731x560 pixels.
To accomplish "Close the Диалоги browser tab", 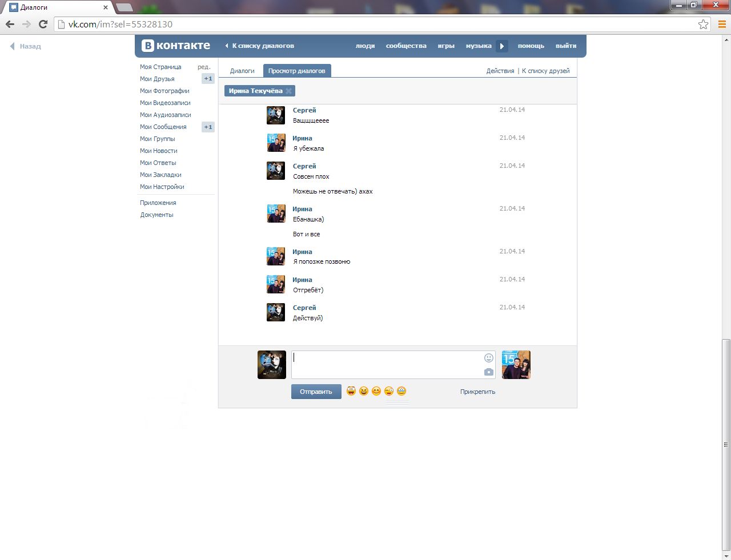I will (106, 7).
